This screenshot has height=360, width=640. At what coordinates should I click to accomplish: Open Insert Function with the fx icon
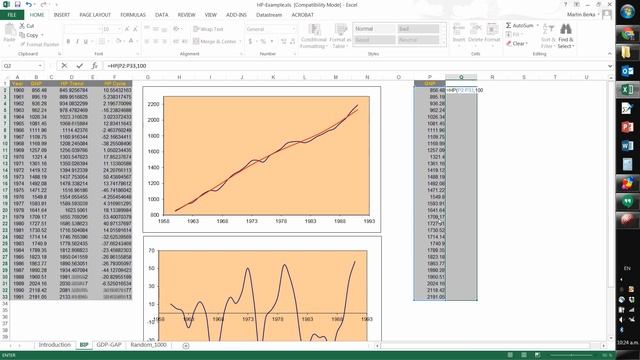(x=94, y=65)
